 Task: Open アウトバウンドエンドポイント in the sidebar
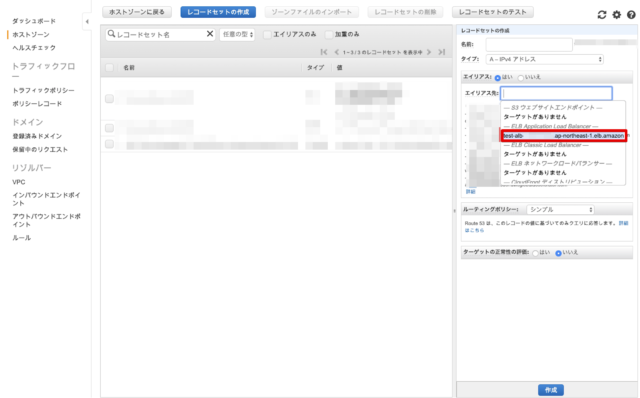pos(46,220)
